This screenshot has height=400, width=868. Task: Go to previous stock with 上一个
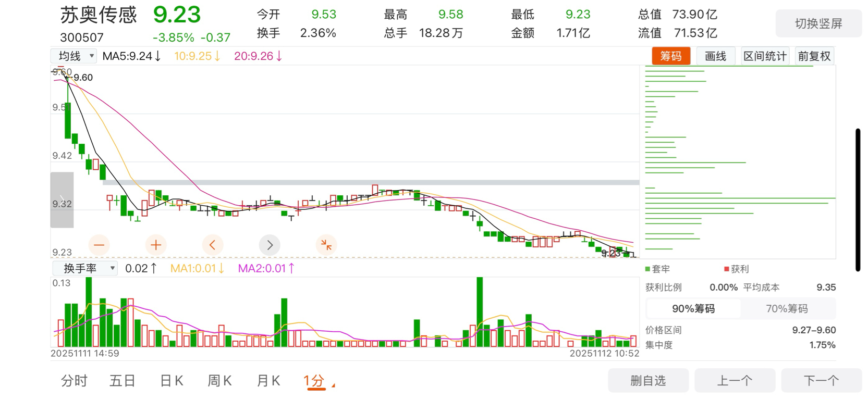coord(735,381)
